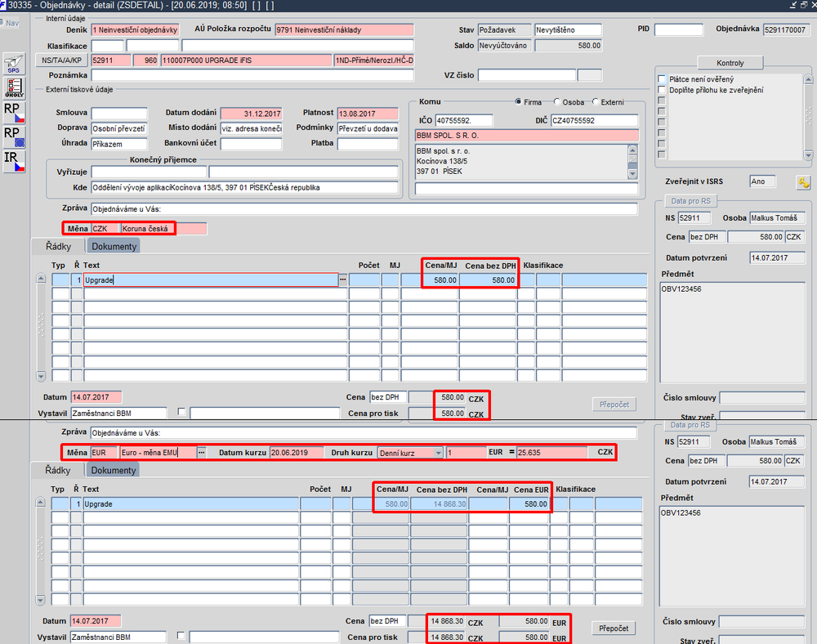
Task: Switch to the Řádky tab in the EUR view
Action: click(x=57, y=470)
